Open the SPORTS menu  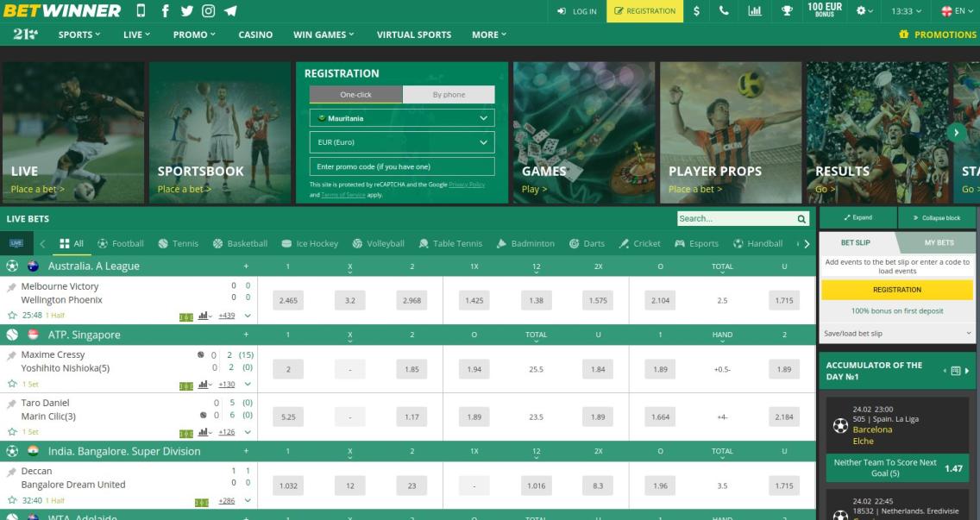[79, 34]
